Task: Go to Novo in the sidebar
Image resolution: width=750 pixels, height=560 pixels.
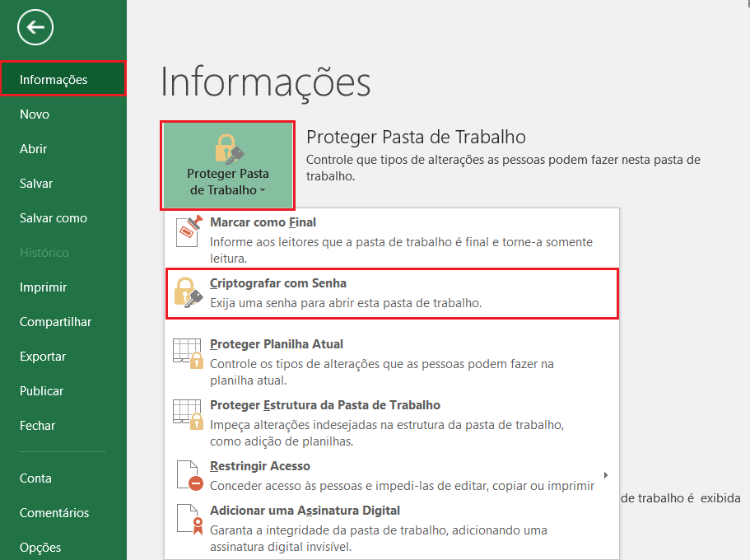Action: (x=35, y=114)
